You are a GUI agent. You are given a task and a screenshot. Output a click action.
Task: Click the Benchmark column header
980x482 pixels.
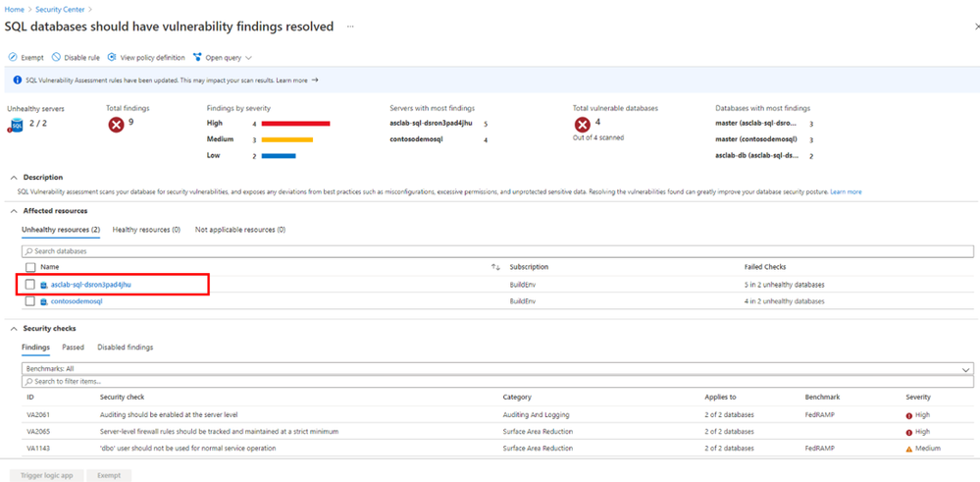coord(822,398)
